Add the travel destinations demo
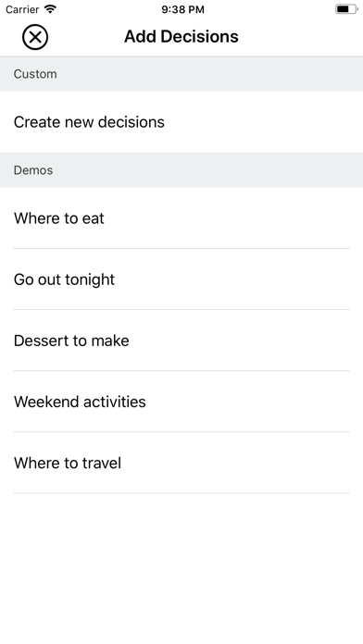This screenshot has height=644, width=363. [181, 463]
